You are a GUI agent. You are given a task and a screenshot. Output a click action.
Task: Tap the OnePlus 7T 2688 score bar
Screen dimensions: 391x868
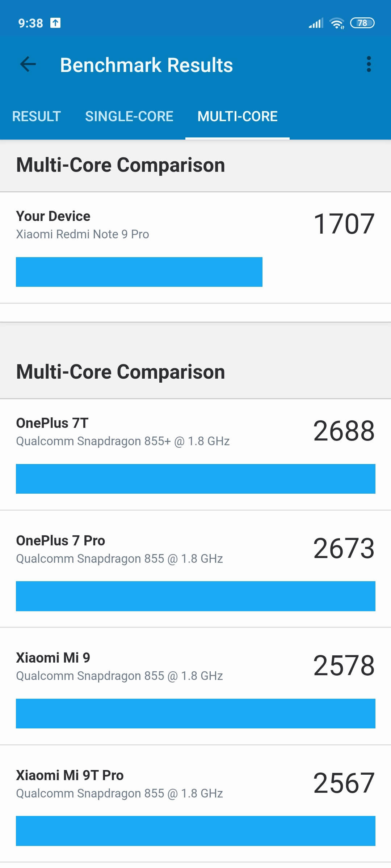tap(195, 479)
